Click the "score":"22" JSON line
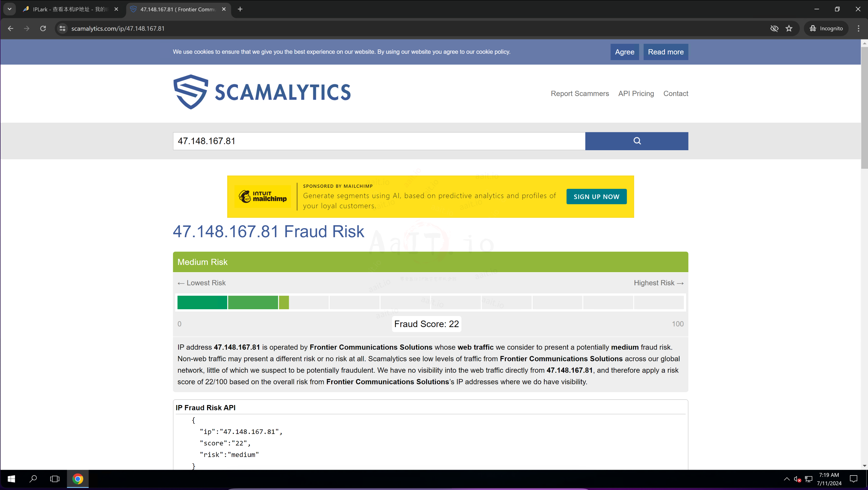 tap(225, 443)
